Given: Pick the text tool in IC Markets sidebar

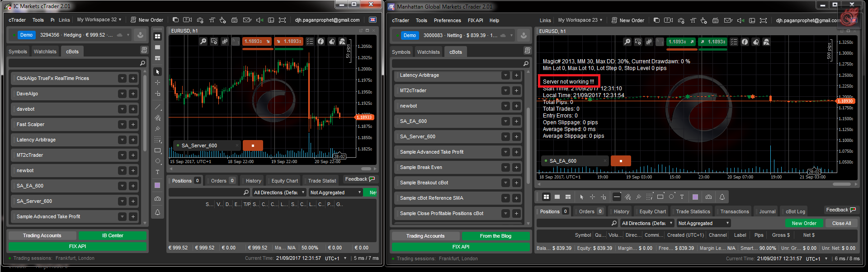Looking at the screenshot, I should click(157, 172).
